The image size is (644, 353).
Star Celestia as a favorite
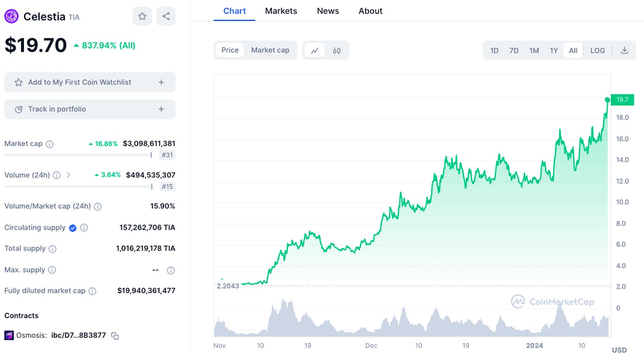142,16
